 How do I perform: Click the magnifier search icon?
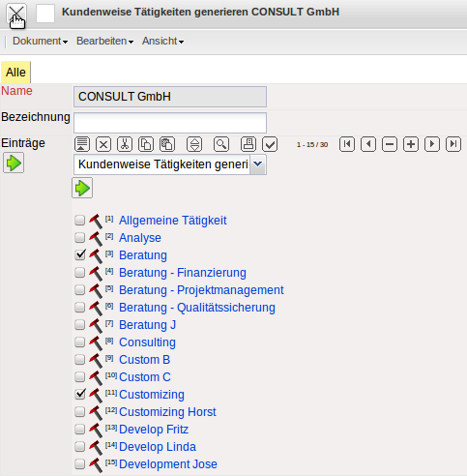pos(221,144)
